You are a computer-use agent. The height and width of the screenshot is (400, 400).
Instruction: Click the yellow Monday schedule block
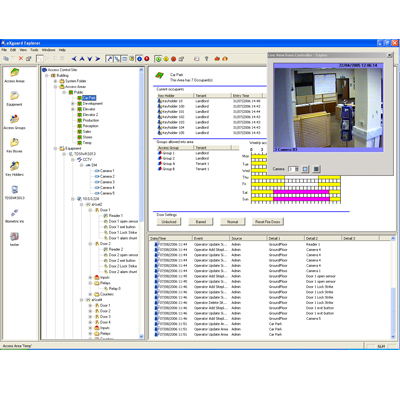pos(259,156)
